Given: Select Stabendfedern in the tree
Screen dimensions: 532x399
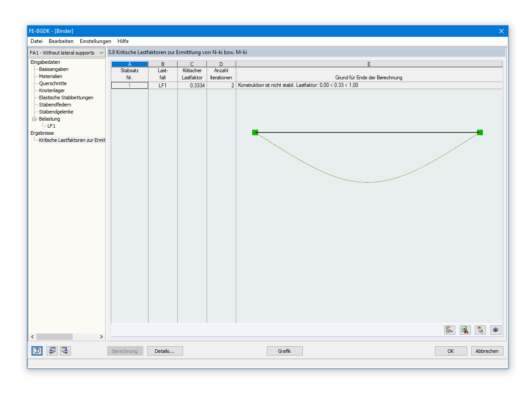Looking at the screenshot, I should [x=55, y=105].
